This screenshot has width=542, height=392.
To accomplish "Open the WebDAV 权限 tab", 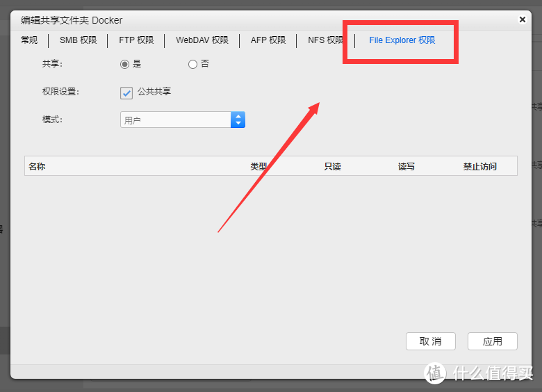I will point(202,40).
